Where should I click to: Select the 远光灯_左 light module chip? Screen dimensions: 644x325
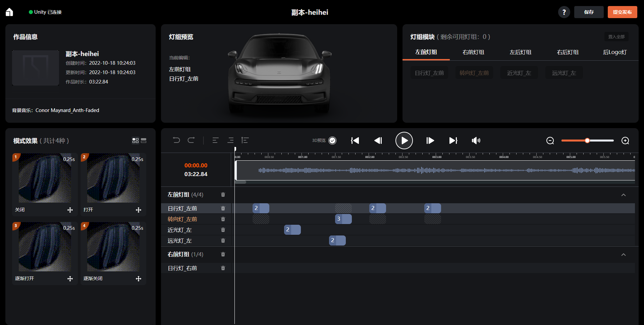[x=564, y=73]
